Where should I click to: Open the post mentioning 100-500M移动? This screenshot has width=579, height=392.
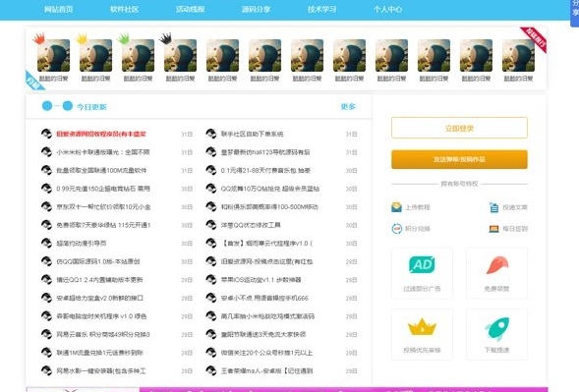pos(269,206)
